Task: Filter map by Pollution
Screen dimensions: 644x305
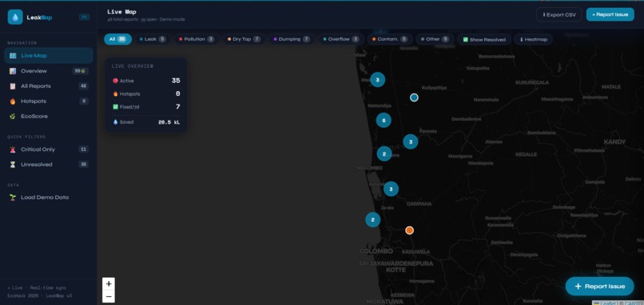Action: [x=197, y=39]
